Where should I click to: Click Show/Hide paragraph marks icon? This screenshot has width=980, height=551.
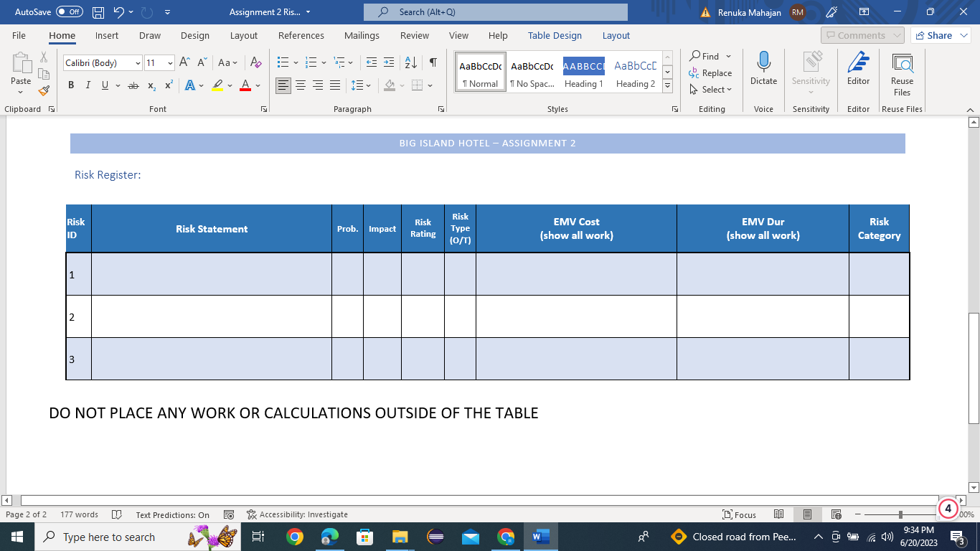coord(433,63)
